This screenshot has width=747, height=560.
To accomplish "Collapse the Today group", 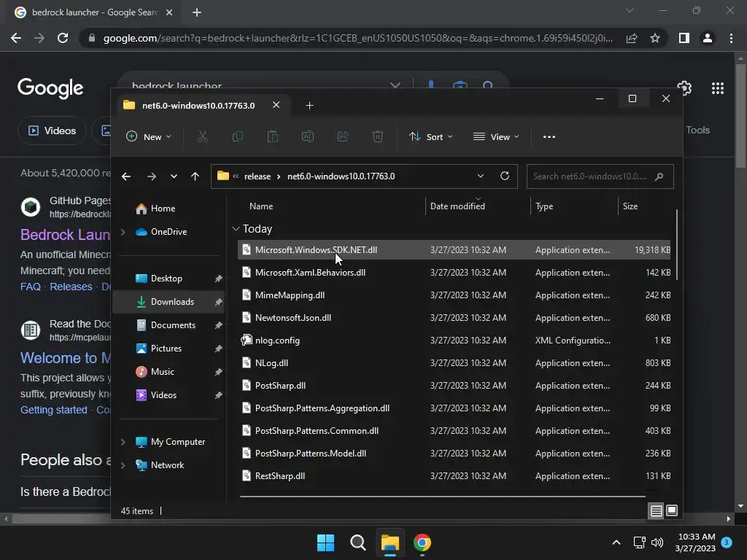I will pos(236,229).
